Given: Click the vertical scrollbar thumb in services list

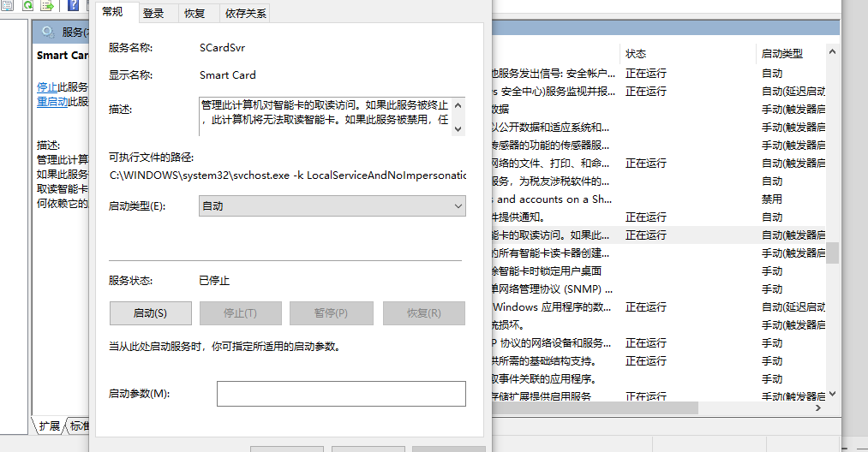Looking at the screenshot, I should point(832,253).
